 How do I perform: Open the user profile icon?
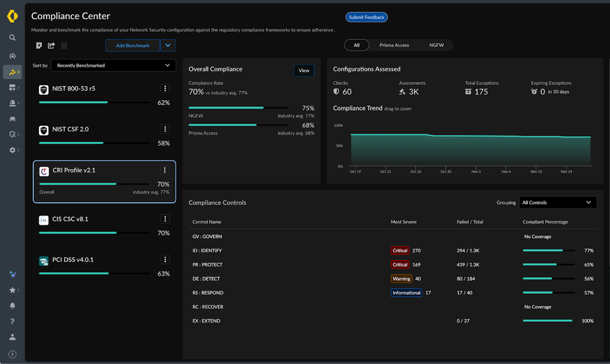tap(12, 337)
